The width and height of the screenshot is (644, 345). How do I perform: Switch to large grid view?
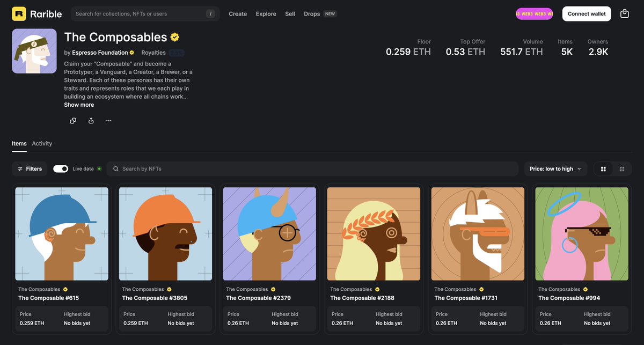tap(603, 169)
